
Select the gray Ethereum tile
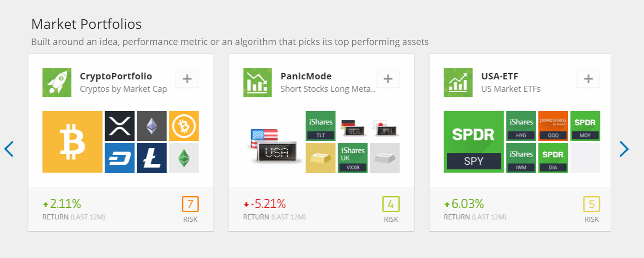point(152,126)
